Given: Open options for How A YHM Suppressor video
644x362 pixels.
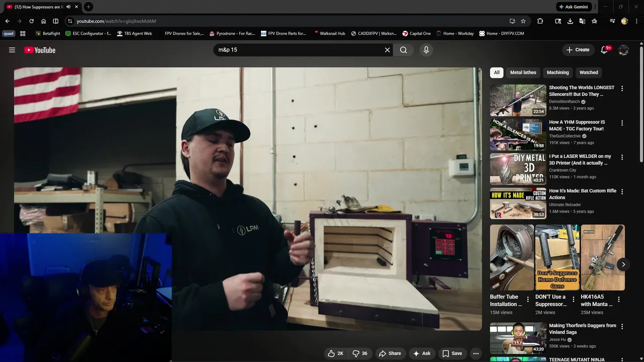Looking at the screenshot, I should pyautogui.click(x=622, y=123).
